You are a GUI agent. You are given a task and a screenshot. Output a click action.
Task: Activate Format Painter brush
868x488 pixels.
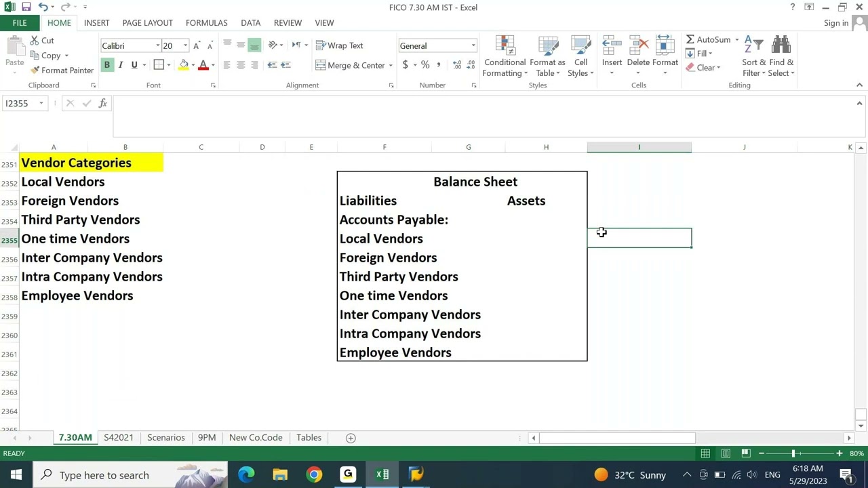pos(62,70)
